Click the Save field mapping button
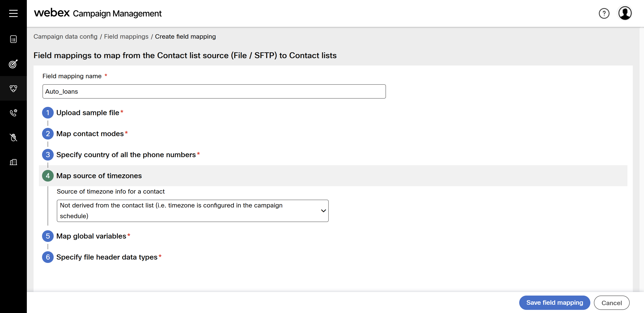Image resolution: width=644 pixels, height=313 pixels. pyautogui.click(x=554, y=302)
